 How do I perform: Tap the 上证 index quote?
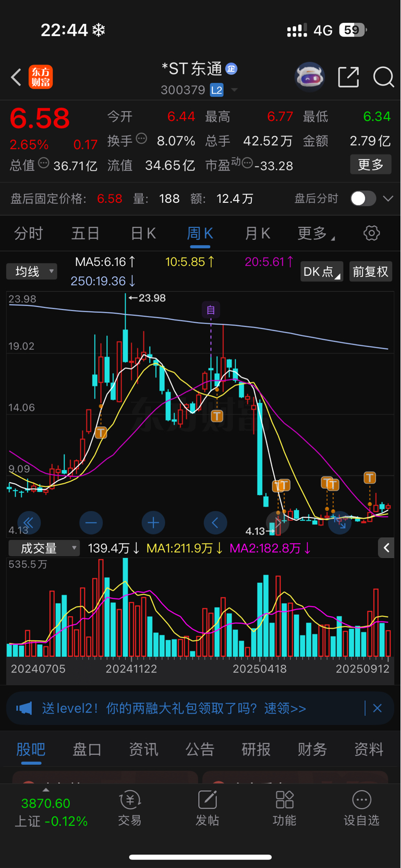51,812
